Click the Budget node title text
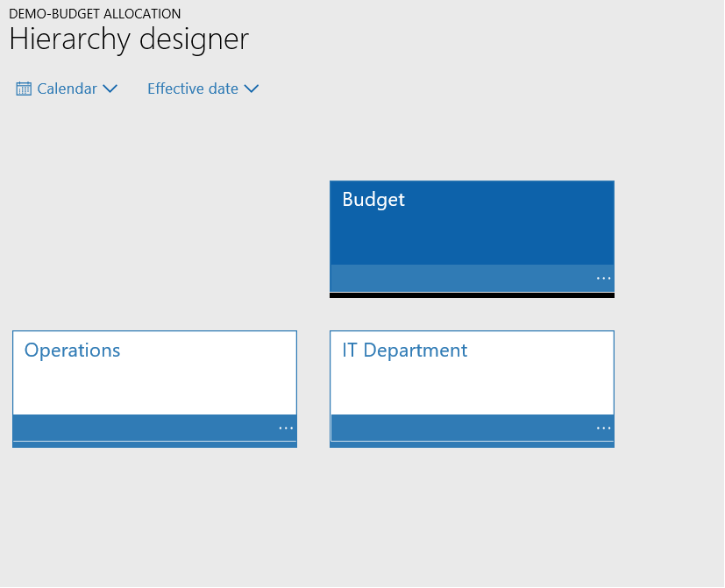The image size is (725, 588). click(373, 200)
